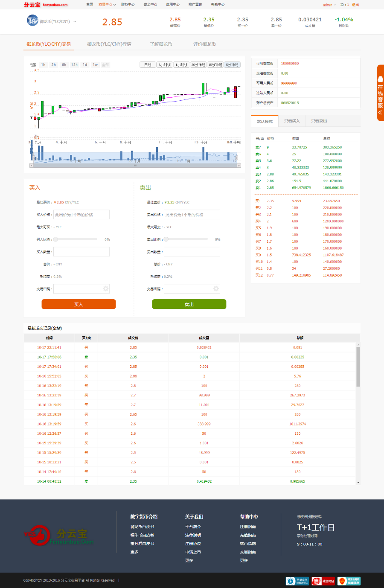Select the 御龙币(YLC/CNY)交易 tab
Screen dimensions: 384x588
tap(49, 44)
